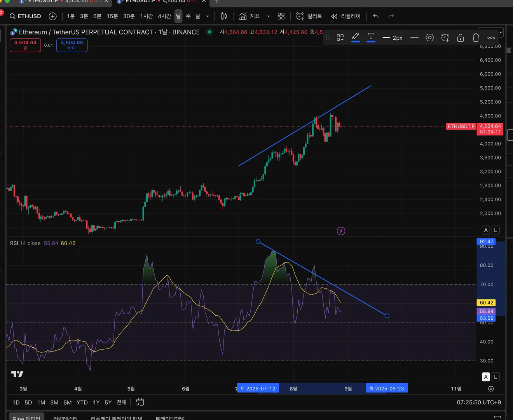513x420 pixels.
Task: Set the date range to 1M
Action: pyautogui.click(x=41, y=402)
